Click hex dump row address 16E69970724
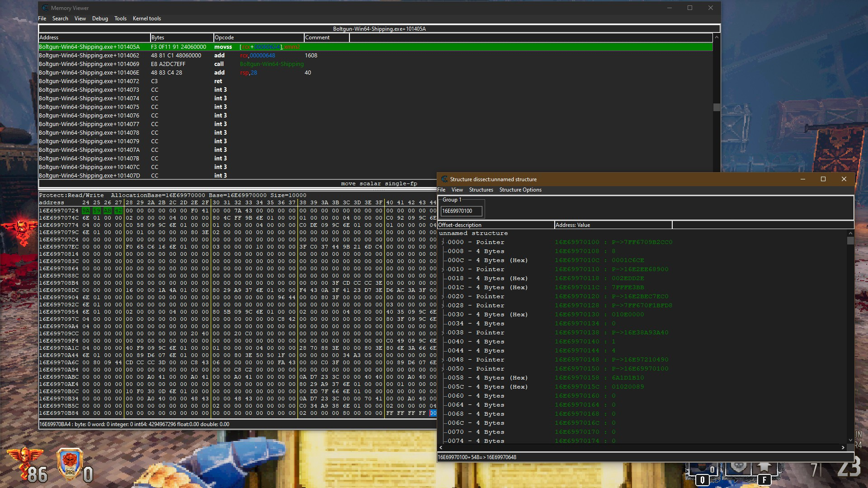Image resolution: width=868 pixels, height=488 pixels. (59, 211)
